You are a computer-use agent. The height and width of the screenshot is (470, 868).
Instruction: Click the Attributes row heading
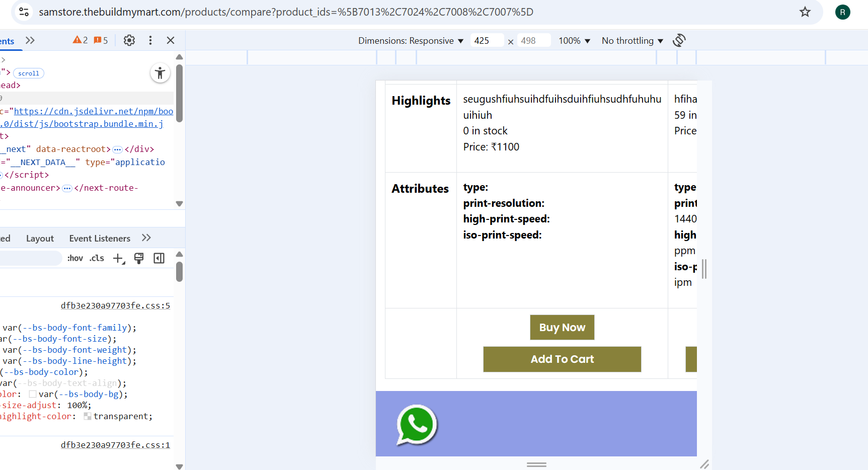pos(420,189)
